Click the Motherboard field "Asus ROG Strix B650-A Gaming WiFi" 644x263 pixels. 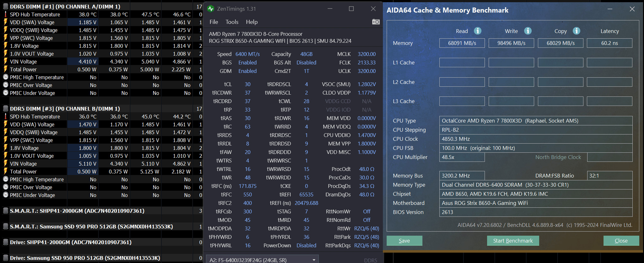click(x=536, y=203)
